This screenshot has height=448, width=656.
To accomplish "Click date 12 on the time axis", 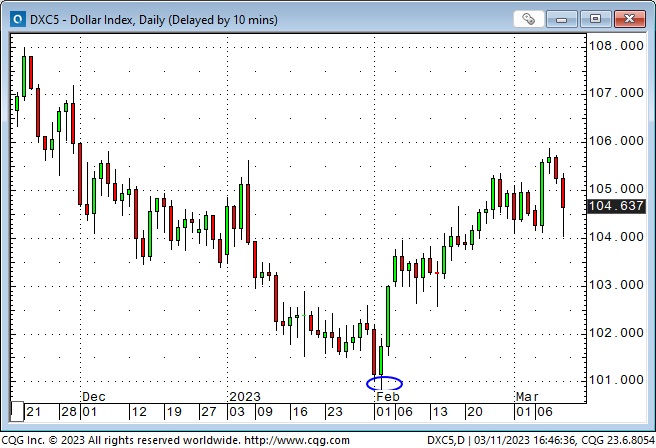I will click(139, 412).
